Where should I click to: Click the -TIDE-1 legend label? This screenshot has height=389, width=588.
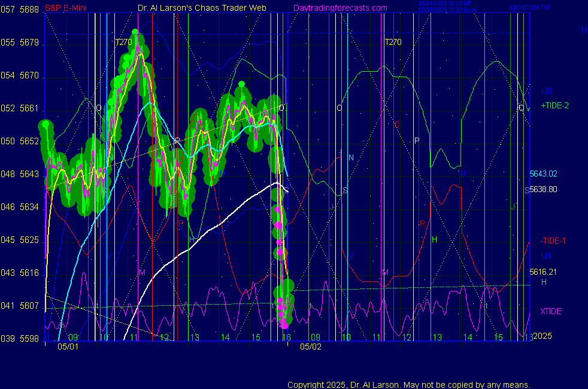coord(553,241)
